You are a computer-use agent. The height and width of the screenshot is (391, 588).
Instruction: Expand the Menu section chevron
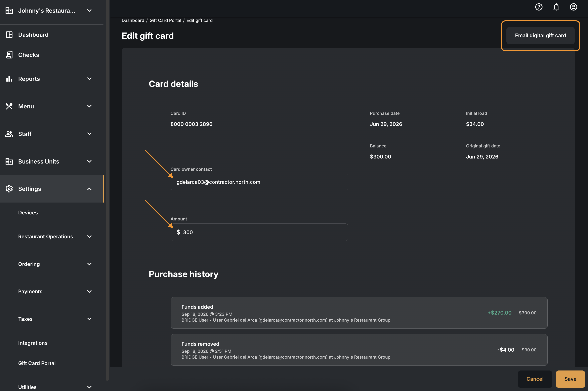pos(89,106)
